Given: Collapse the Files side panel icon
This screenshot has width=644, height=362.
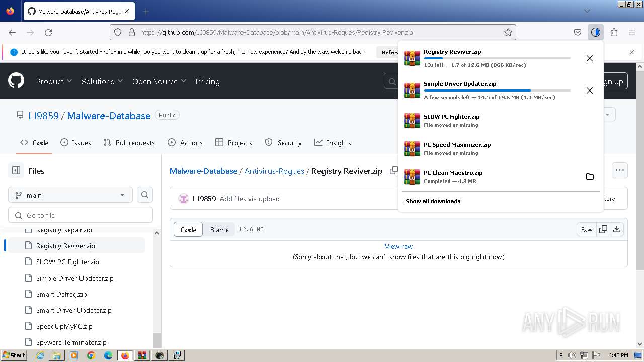Looking at the screenshot, I should tap(16, 171).
